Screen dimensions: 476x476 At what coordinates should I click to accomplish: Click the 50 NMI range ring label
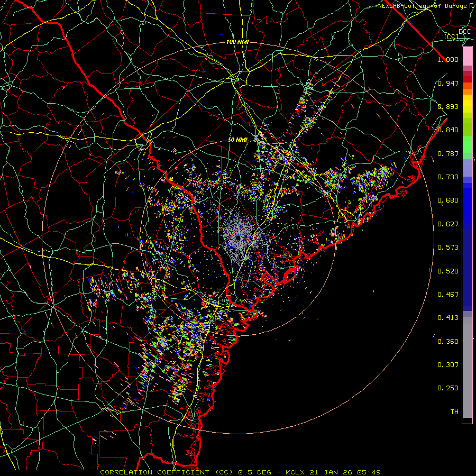point(237,140)
